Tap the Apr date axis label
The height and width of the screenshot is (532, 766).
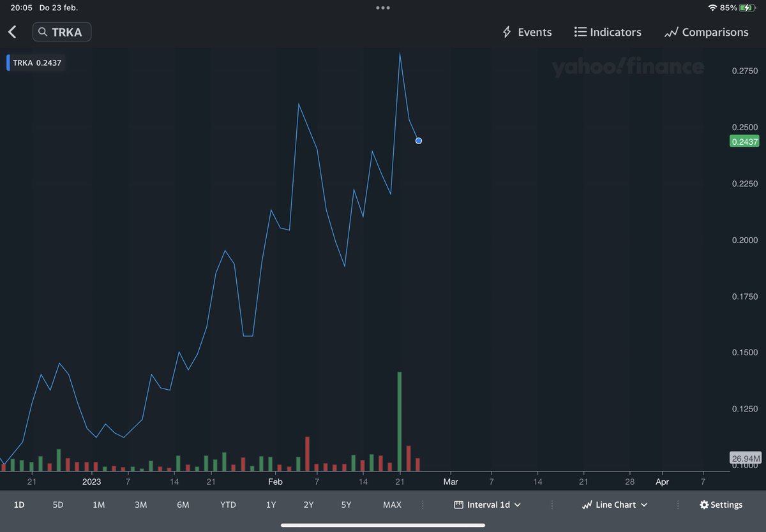[x=663, y=482]
